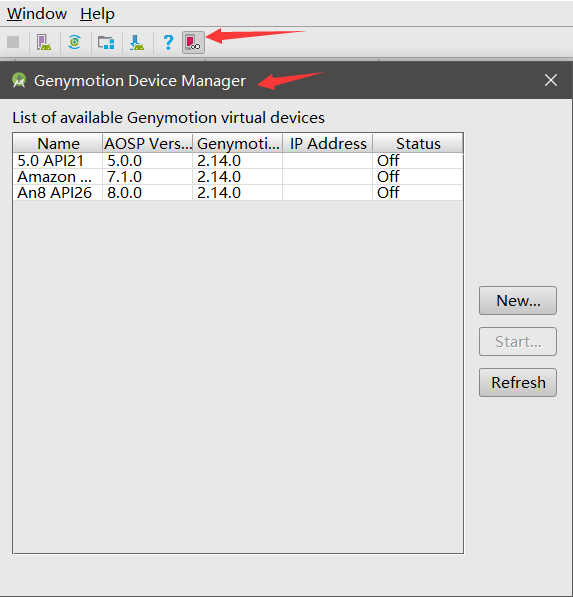The width and height of the screenshot is (573, 597).
Task: Click the 7.1.0 AOSP version cell
Action: pyautogui.click(x=148, y=177)
